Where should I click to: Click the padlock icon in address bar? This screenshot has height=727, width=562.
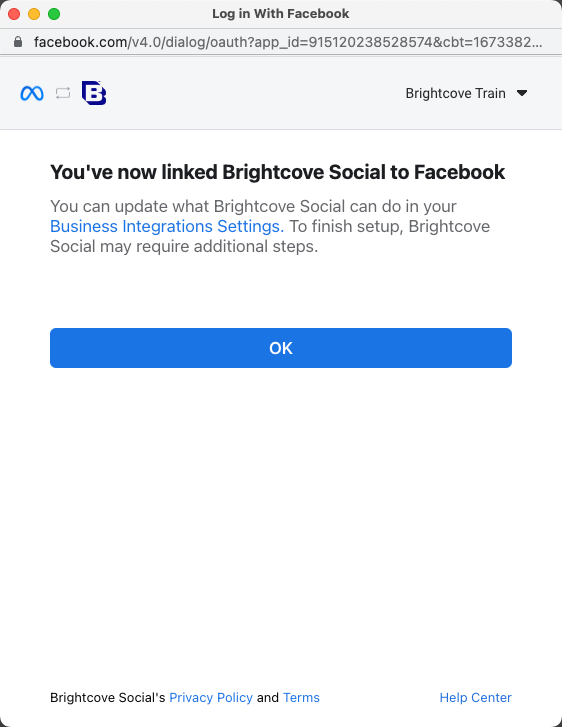point(18,42)
